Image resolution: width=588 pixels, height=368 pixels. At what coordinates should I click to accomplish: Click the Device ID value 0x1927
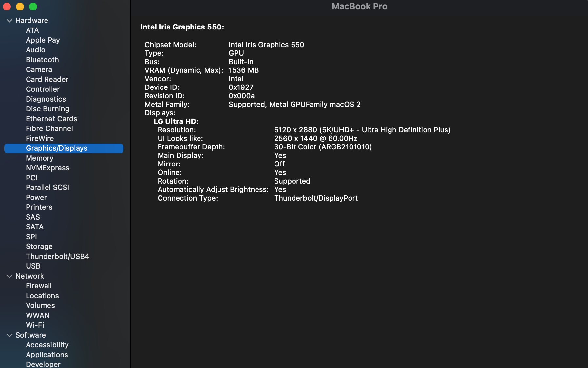[x=241, y=87]
